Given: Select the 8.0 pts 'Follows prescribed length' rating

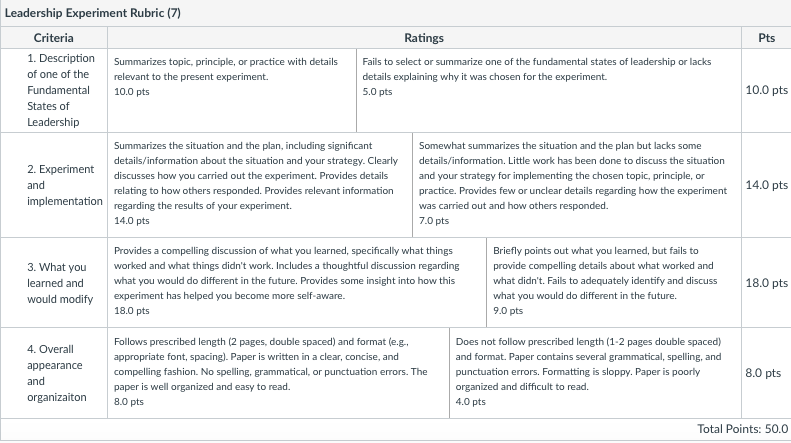Looking at the screenshot, I should click(278, 373).
